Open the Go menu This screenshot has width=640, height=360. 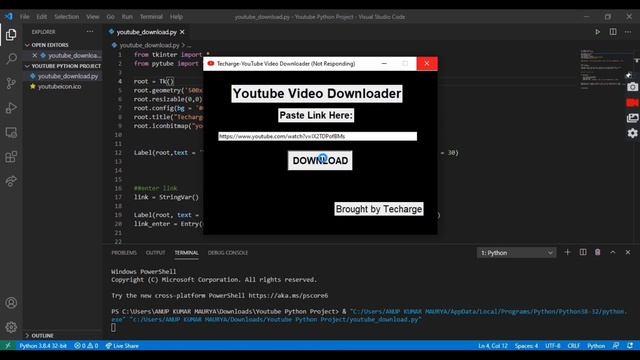pyautogui.click(x=111, y=17)
